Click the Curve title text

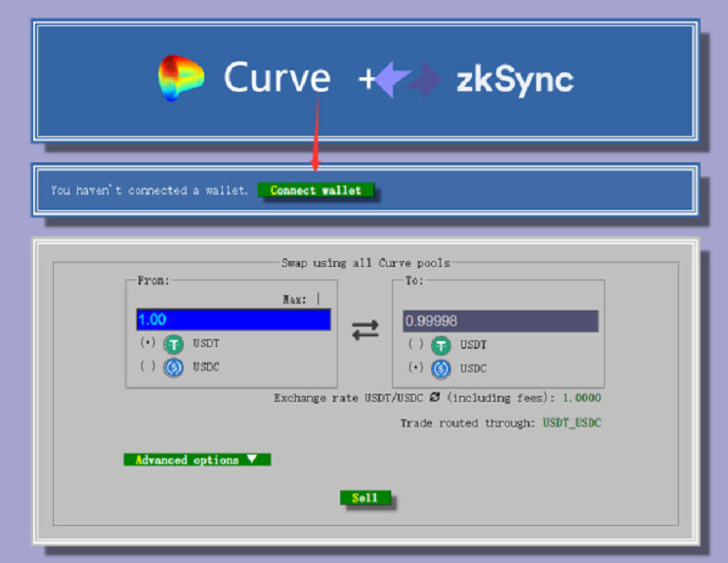point(278,77)
